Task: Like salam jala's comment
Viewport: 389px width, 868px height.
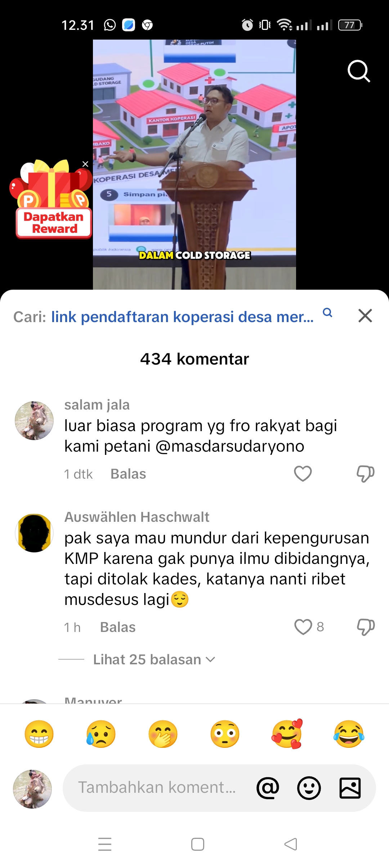Action: pos(303,474)
